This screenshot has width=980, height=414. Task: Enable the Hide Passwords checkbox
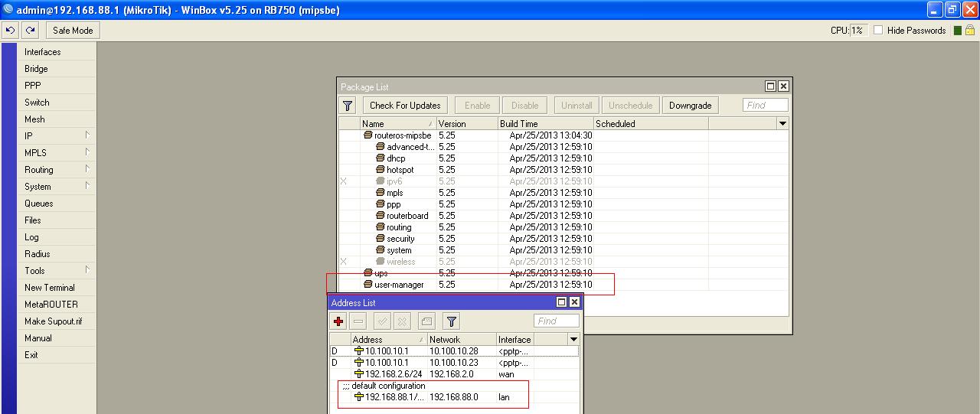point(878,31)
